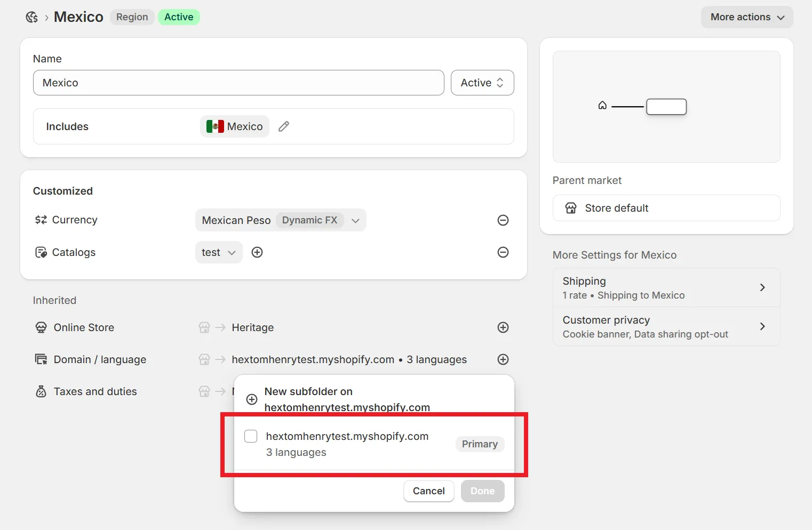Click inherited store icon in Taxes row
This screenshot has width=812, height=530.
click(x=204, y=391)
